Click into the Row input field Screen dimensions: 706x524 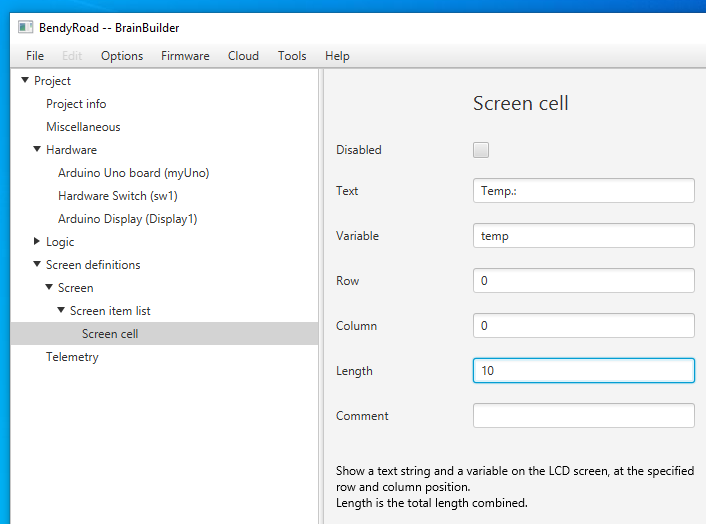click(584, 280)
